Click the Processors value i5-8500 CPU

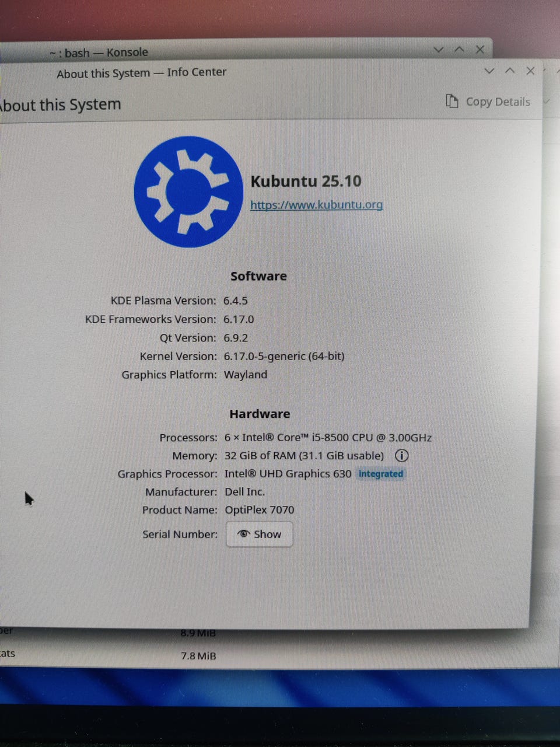point(328,438)
